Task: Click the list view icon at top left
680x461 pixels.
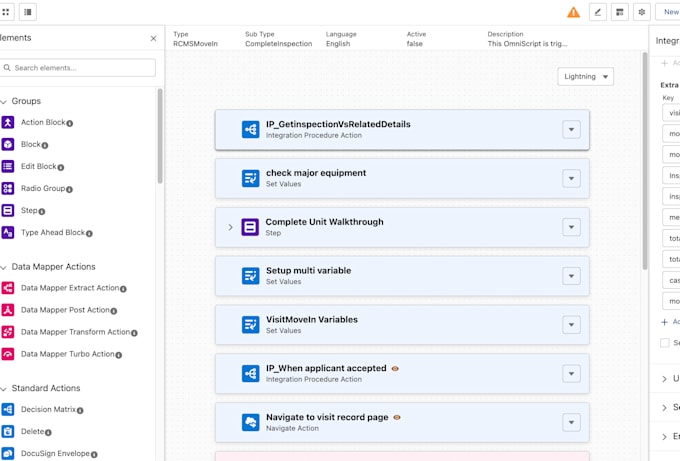Action: click(28, 12)
